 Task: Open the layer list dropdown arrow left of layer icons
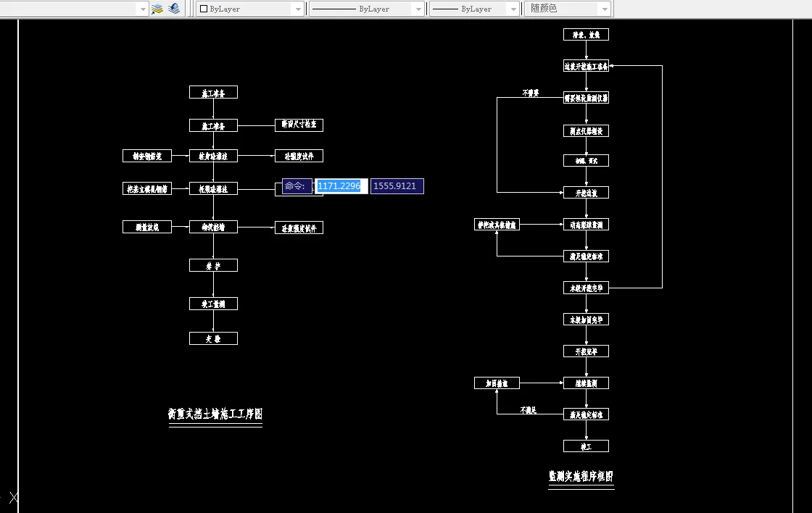pos(143,9)
